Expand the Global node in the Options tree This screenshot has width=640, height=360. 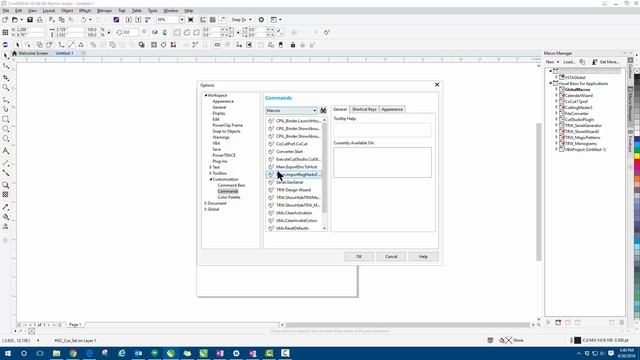tap(206, 209)
